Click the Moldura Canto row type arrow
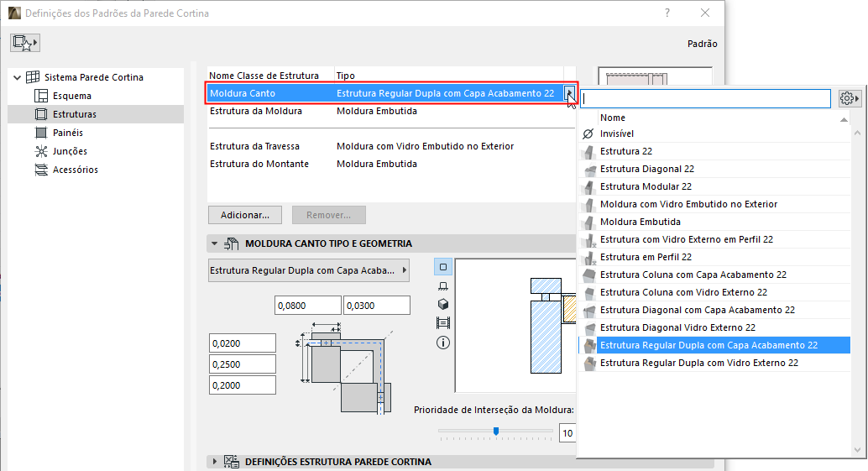This screenshot has width=868, height=471. pyautogui.click(x=570, y=93)
